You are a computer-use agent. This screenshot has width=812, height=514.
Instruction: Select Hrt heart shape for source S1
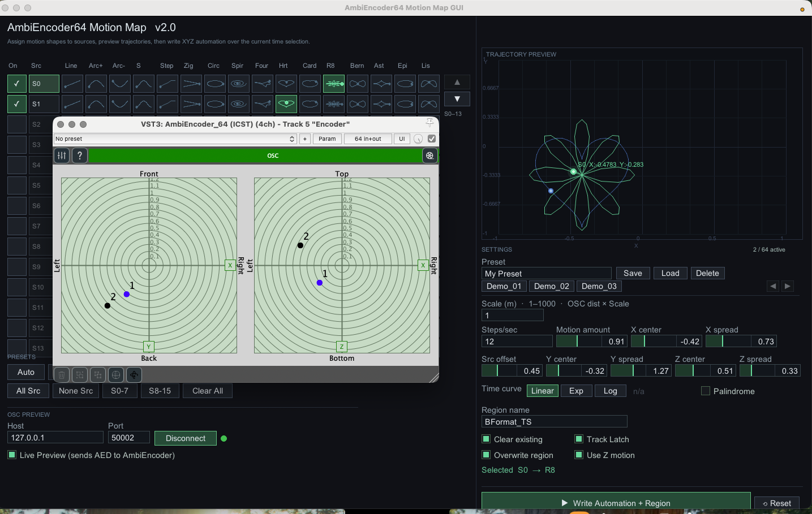pyautogui.click(x=286, y=104)
